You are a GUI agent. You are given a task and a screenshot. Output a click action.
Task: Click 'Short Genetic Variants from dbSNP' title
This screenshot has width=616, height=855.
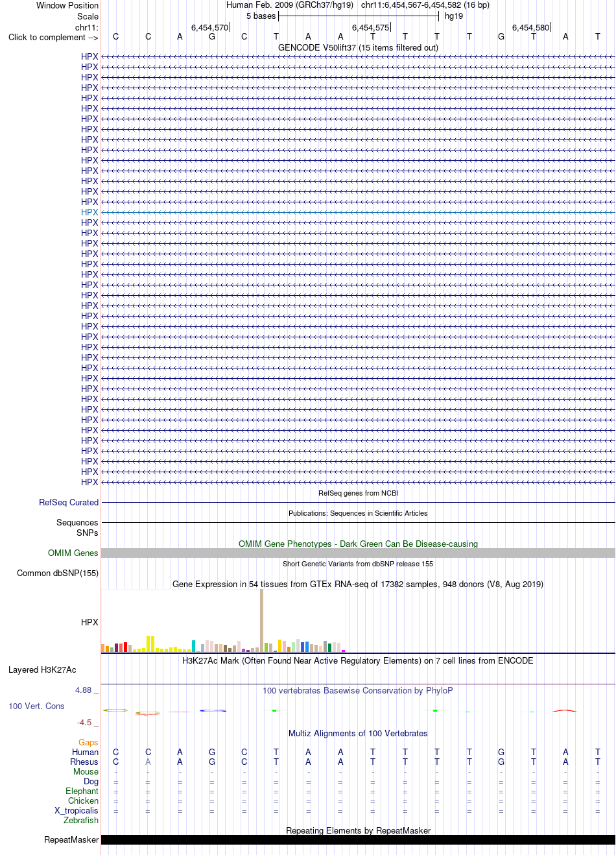(x=358, y=564)
